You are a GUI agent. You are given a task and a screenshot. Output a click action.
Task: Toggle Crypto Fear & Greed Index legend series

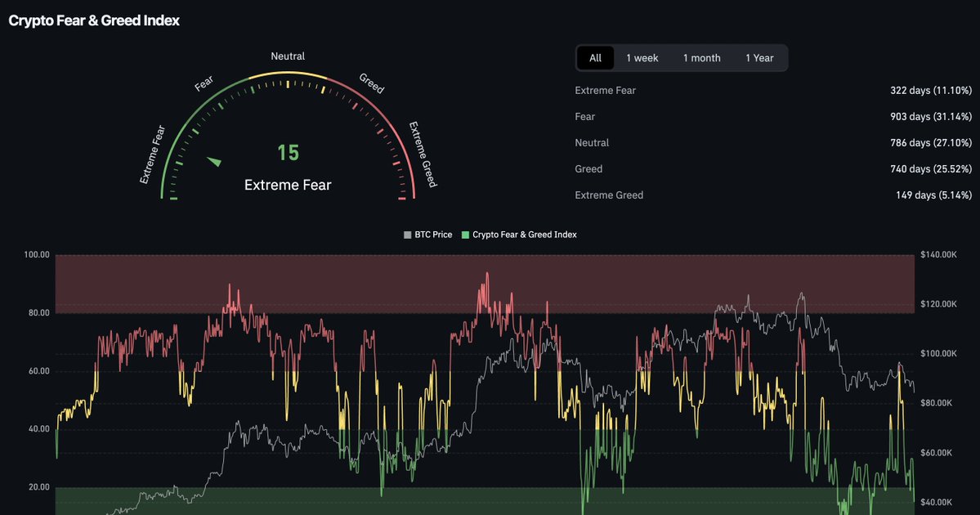pos(519,235)
